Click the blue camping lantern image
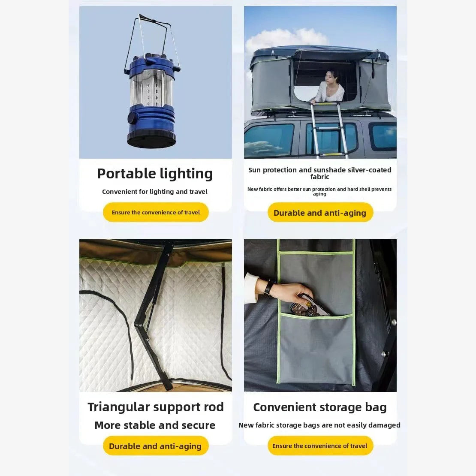This screenshot has width=476, height=476. [155, 82]
